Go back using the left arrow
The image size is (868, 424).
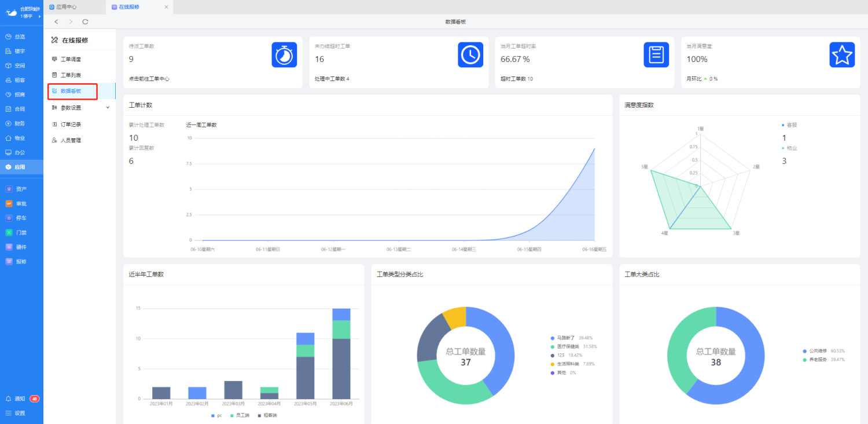(x=56, y=21)
